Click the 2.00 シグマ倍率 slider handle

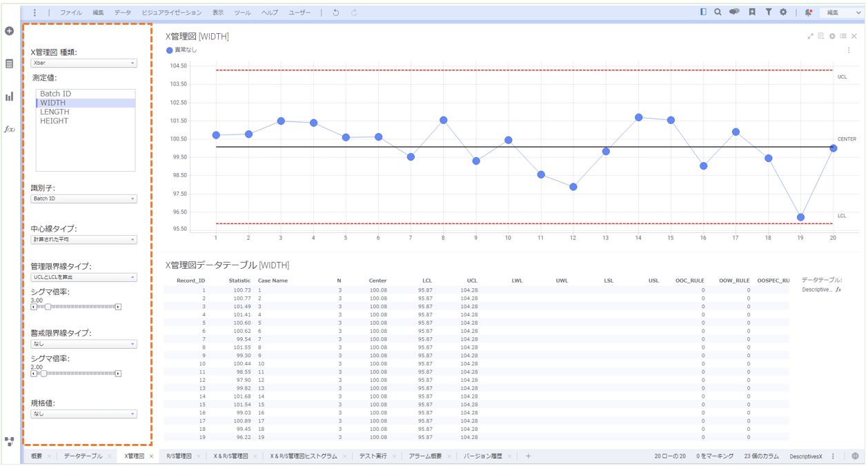pyautogui.click(x=43, y=374)
